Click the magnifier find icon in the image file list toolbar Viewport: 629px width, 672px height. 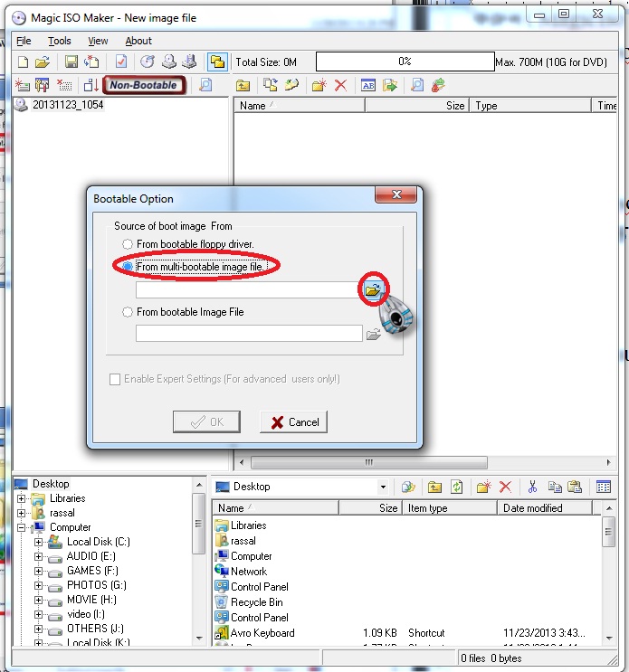[x=417, y=85]
